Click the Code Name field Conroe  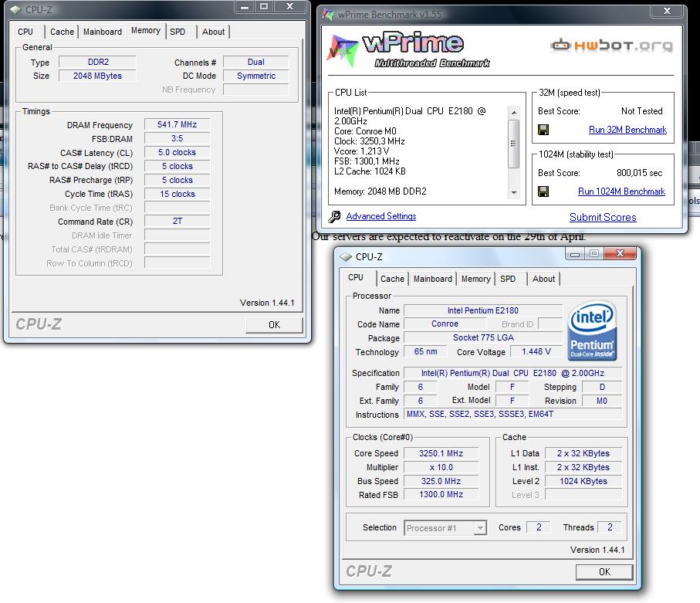(445, 324)
